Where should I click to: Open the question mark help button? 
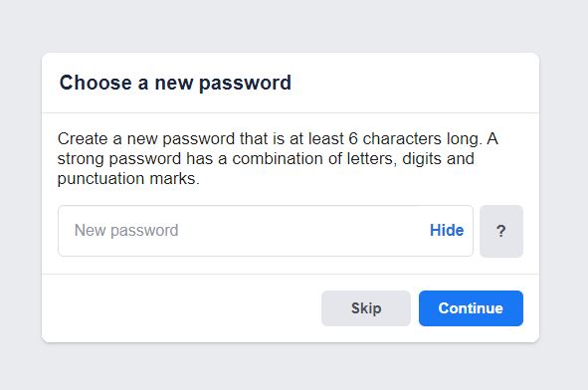click(x=501, y=231)
